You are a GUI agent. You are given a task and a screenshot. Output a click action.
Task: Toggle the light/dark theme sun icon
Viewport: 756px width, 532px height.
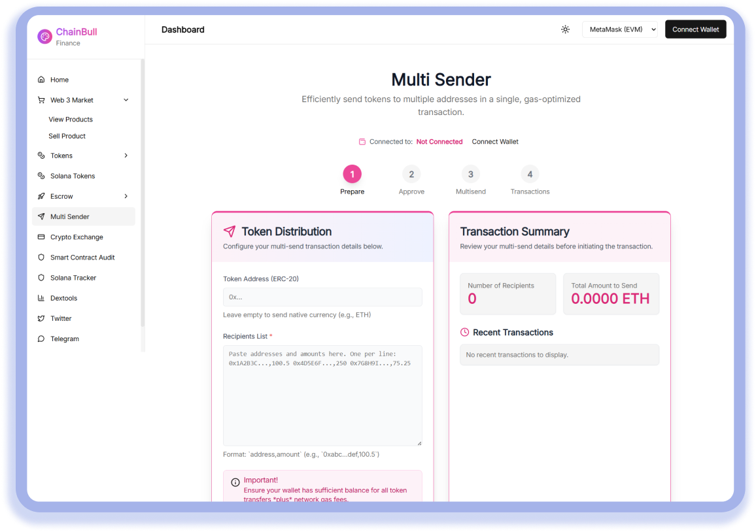[x=565, y=29]
